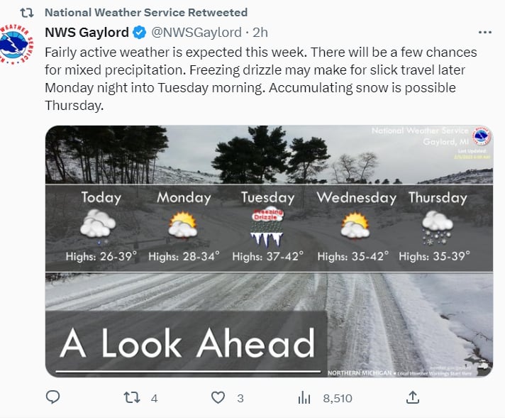Viewport: 505px width, 420px height.
Task: View tweet analytics bar chart icon
Action: (304, 398)
